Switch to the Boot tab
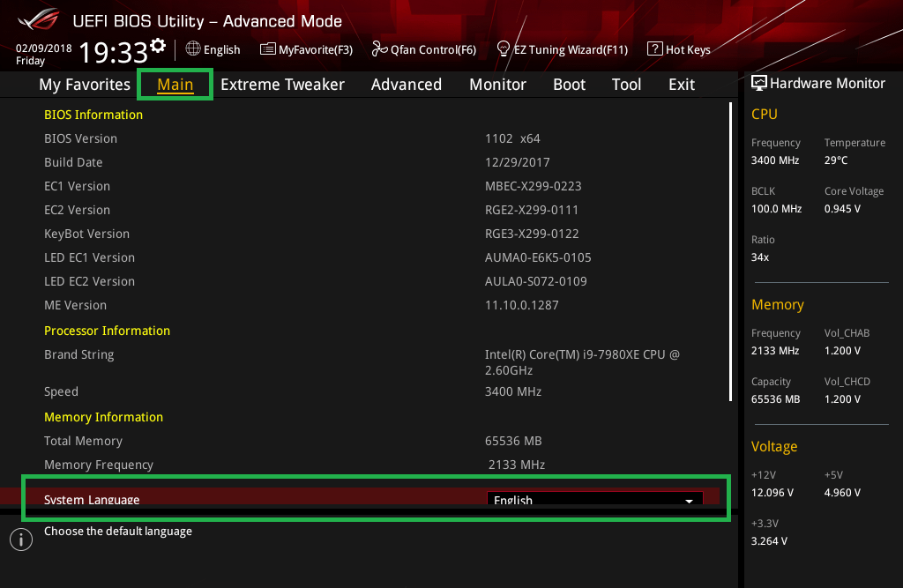The image size is (903, 588). (569, 85)
